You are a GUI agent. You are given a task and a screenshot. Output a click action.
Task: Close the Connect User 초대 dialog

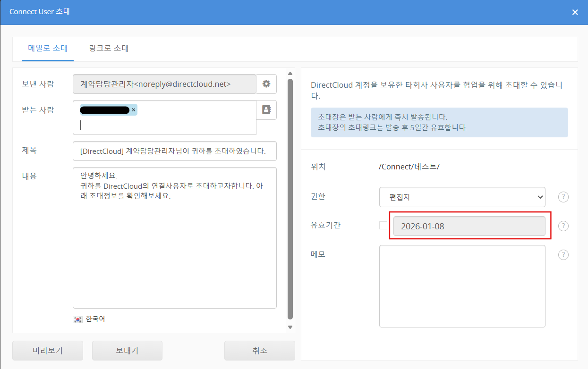tap(575, 12)
